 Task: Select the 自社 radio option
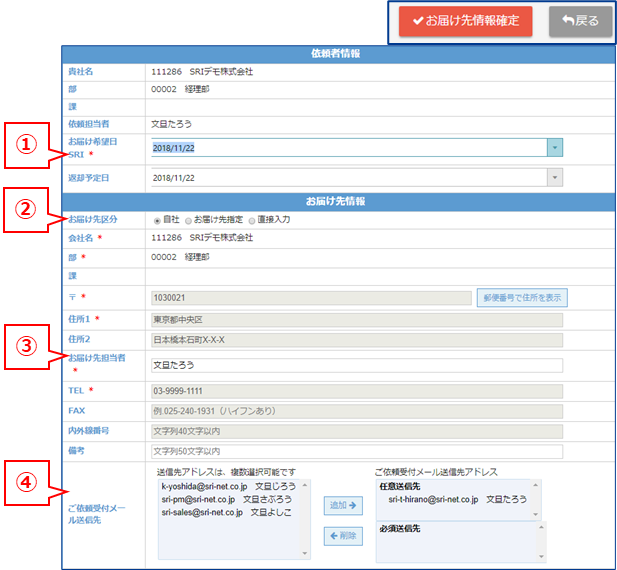point(156,219)
